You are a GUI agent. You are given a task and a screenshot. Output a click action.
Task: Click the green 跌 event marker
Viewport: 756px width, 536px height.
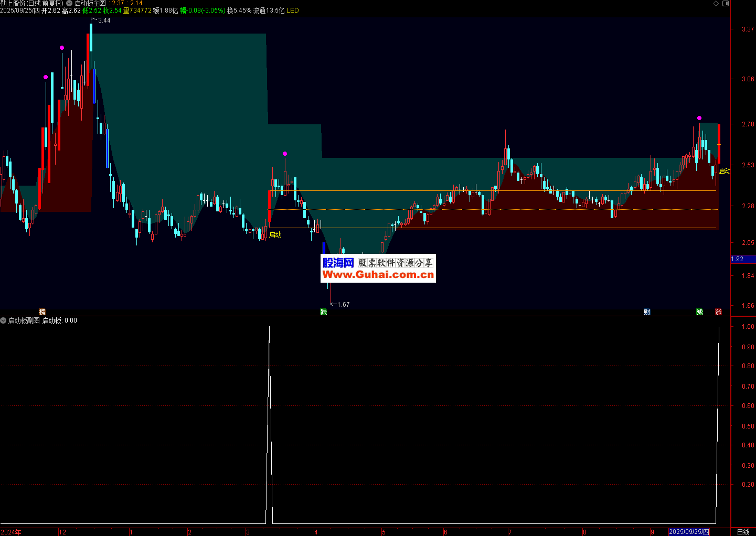[x=324, y=312]
